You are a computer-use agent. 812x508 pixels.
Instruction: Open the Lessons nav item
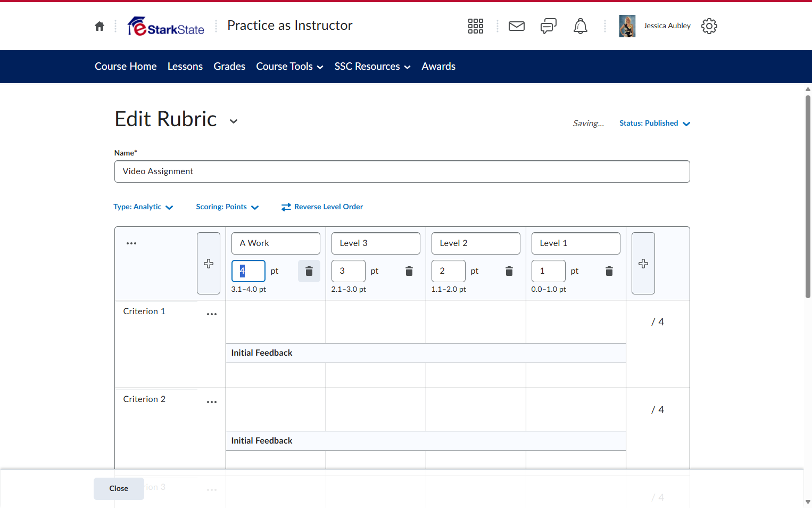click(185, 67)
